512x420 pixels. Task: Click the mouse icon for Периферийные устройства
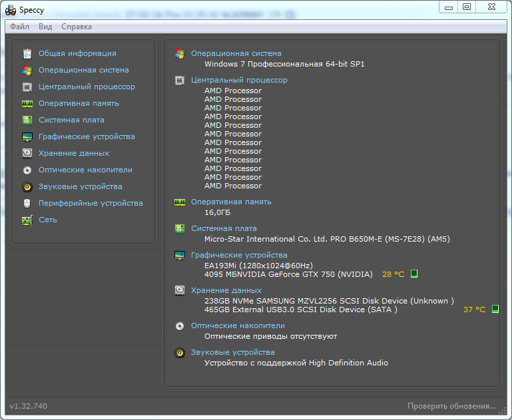(27, 203)
